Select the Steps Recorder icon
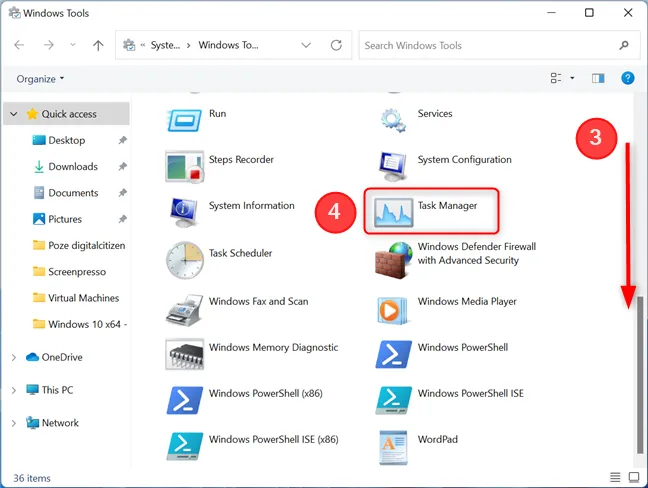Image resolution: width=648 pixels, height=488 pixels. pyautogui.click(x=184, y=167)
